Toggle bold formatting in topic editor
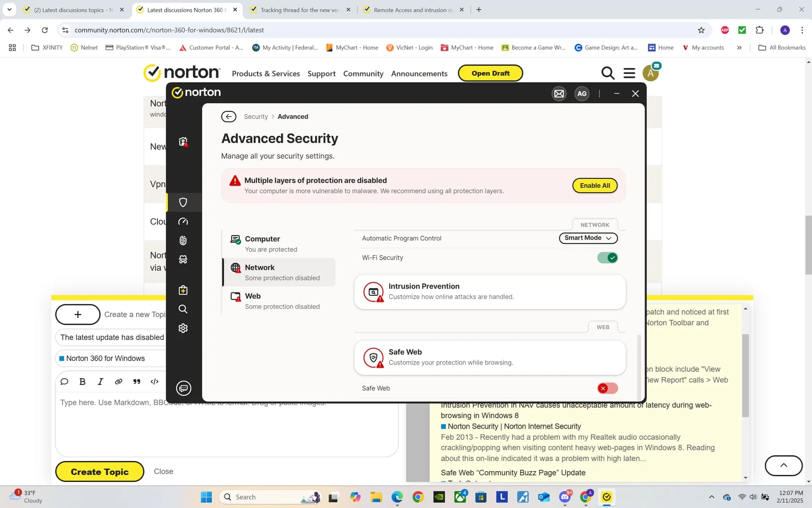The image size is (812, 508). point(82,381)
